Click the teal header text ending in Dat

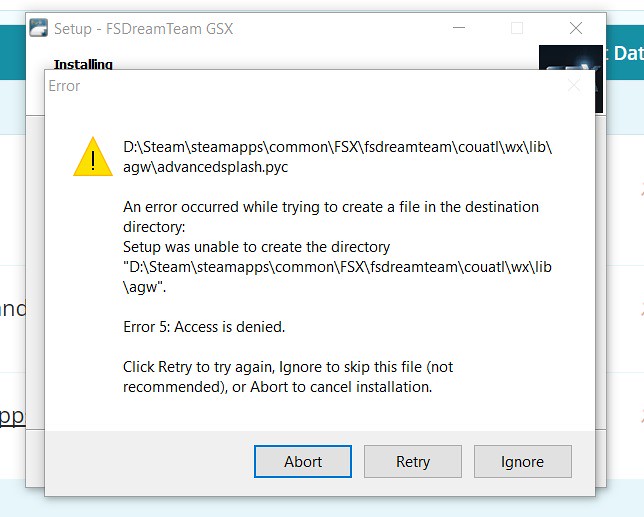point(625,53)
